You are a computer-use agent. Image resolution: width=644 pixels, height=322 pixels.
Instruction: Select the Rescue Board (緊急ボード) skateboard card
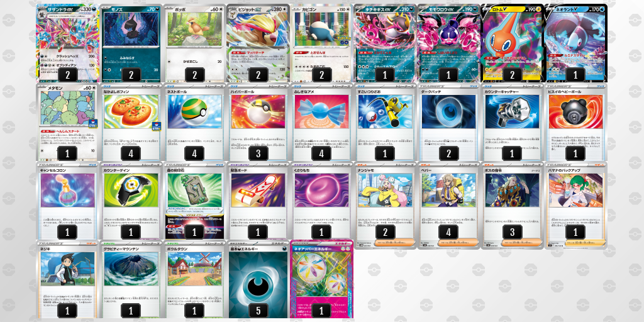coord(258,201)
